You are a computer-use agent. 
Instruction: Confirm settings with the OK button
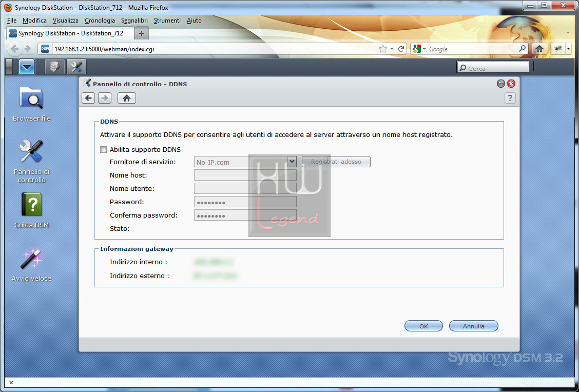(x=423, y=326)
